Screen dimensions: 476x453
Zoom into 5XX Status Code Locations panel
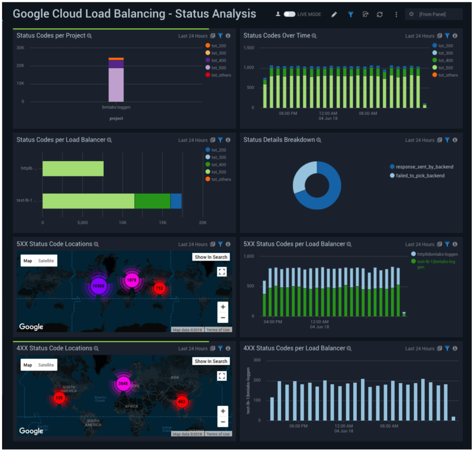click(x=97, y=245)
